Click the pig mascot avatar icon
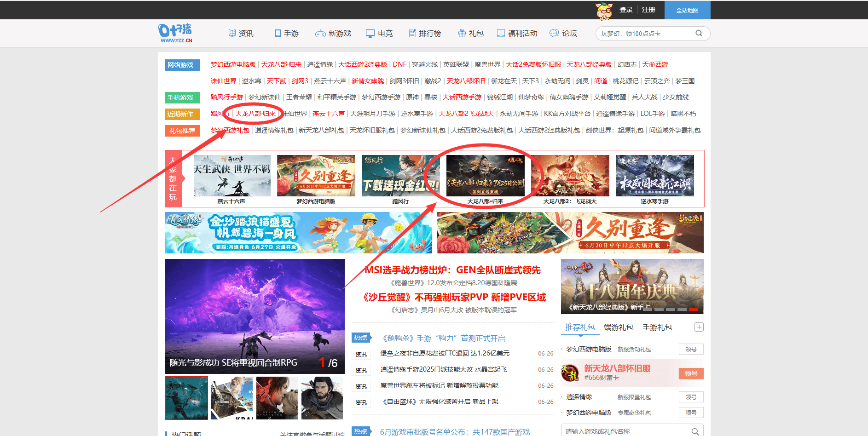Image resolution: width=868 pixels, height=436 pixels. (x=604, y=11)
